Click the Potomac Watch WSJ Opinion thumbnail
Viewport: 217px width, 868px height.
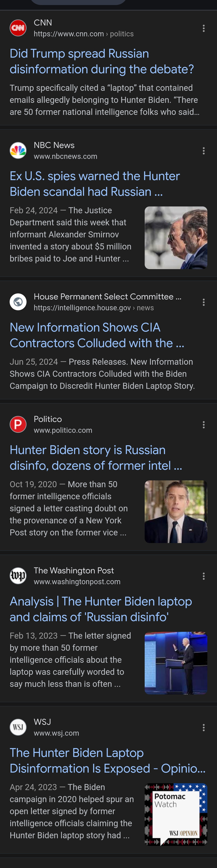pyautogui.click(x=176, y=814)
